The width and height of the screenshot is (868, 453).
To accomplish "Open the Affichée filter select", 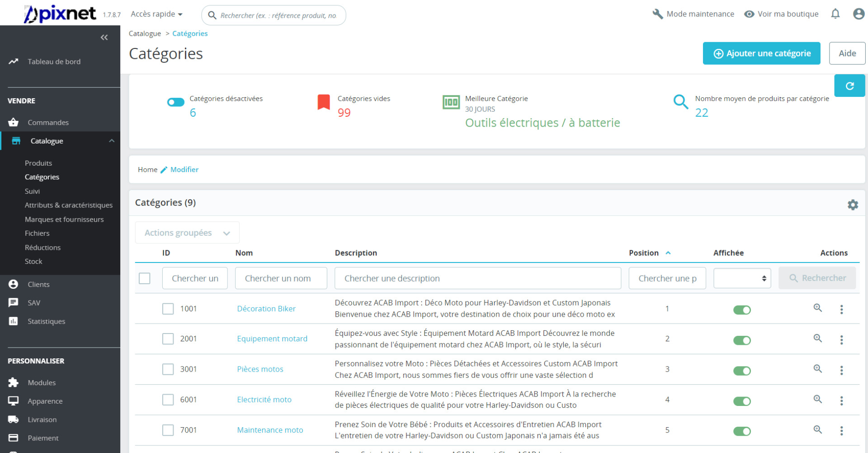I will [742, 278].
